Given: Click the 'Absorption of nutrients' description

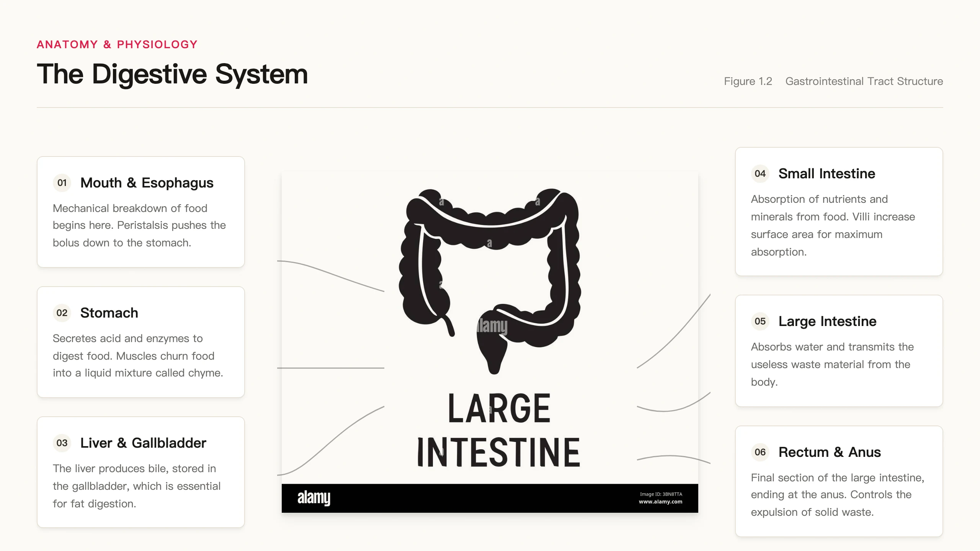Looking at the screenshot, I should (x=833, y=225).
